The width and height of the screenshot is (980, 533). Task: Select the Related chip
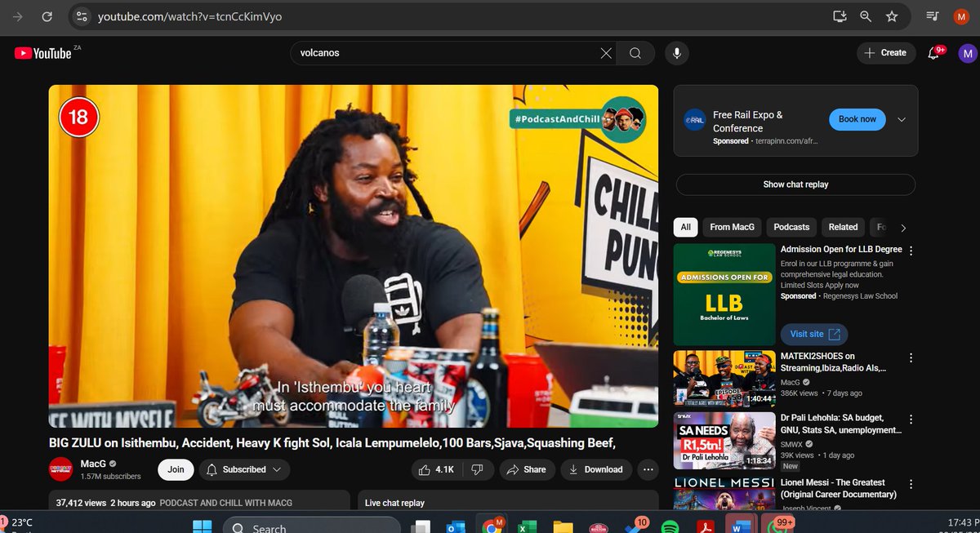pos(843,227)
